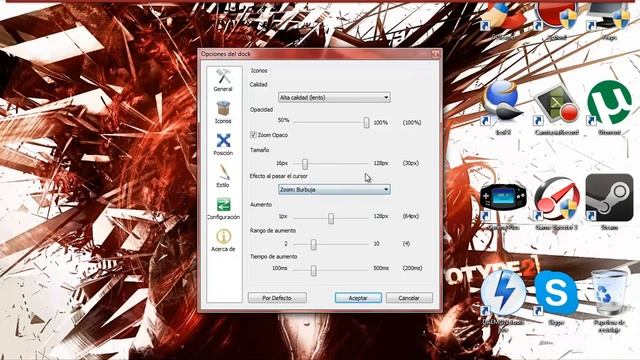Confirm settings with the Aceptar button
This screenshot has width=640, height=360.
coord(358,298)
